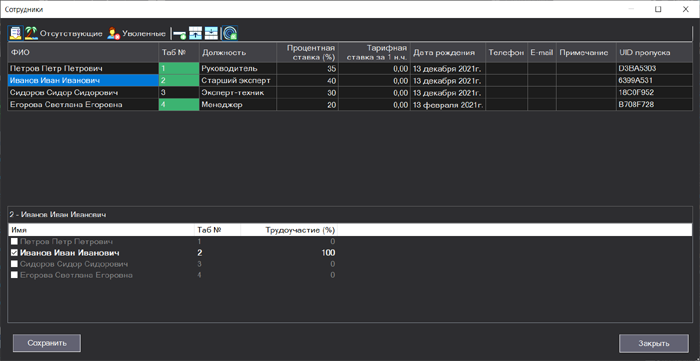Click the percent rate cell 35

click(307, 68)
